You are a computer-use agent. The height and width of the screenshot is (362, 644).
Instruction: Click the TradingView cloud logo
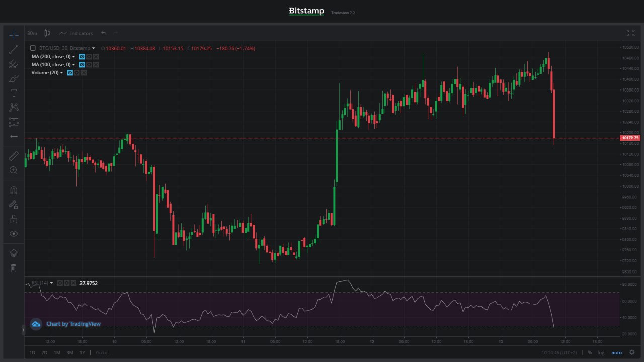click(x=36, y=324)
